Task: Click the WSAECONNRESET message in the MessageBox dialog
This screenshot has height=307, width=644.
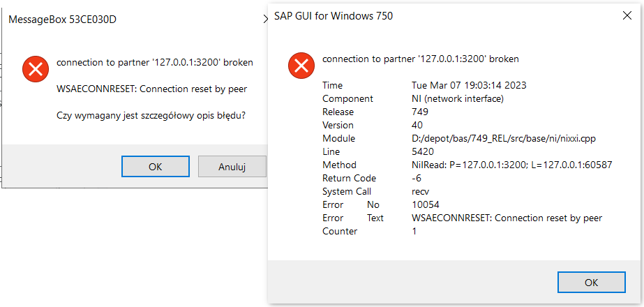Action: (151, 89)
